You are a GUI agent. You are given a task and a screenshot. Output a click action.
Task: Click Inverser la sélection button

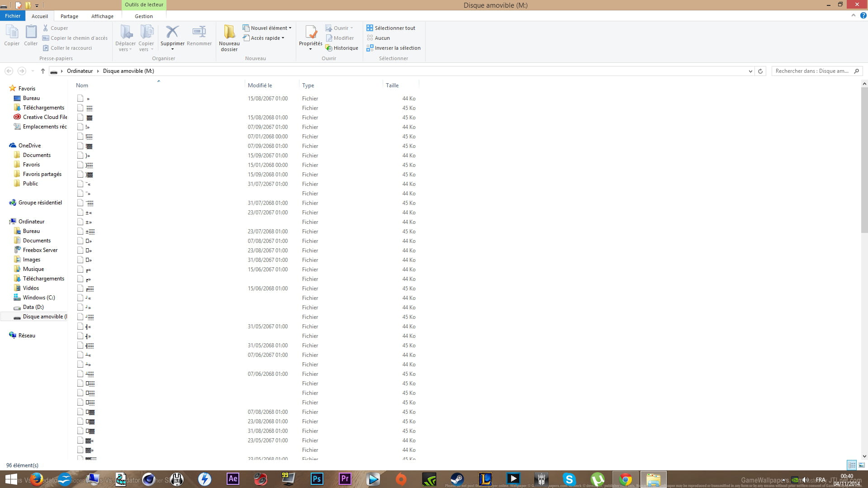click(394, 48)
